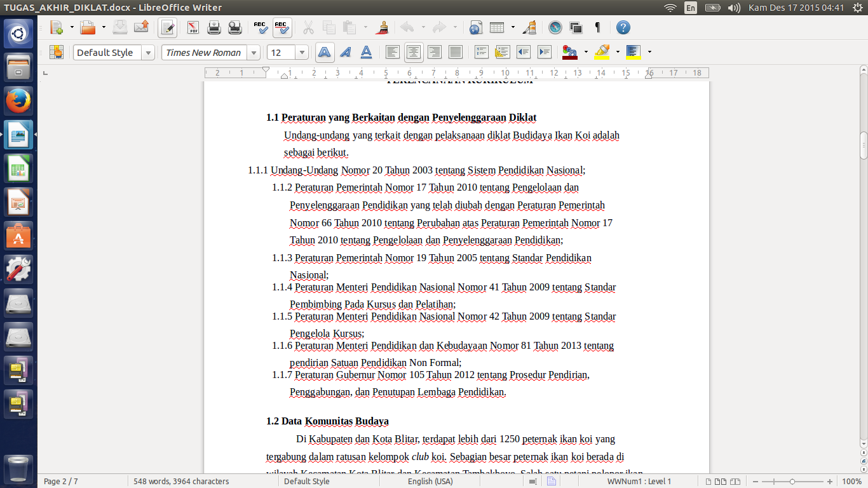Viewport: 868px width, 488px height.
Task: Toggle Bullets list
Action: click(503, 52)
